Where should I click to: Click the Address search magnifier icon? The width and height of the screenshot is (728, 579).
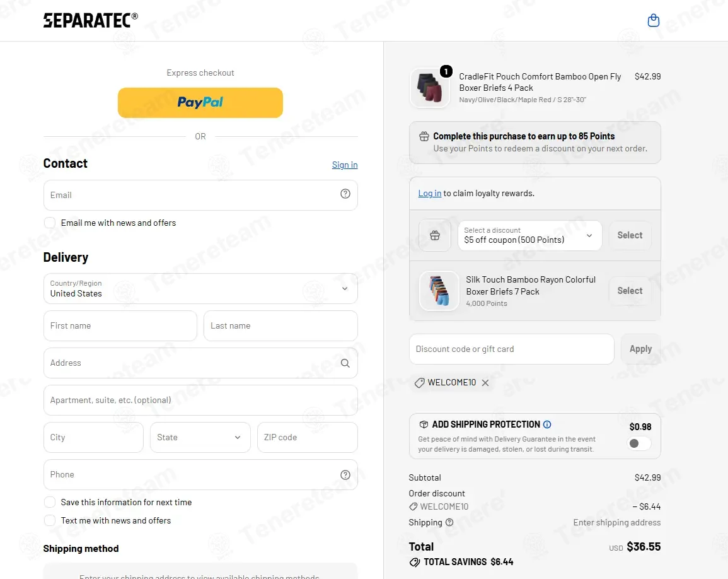coord(345,363)
